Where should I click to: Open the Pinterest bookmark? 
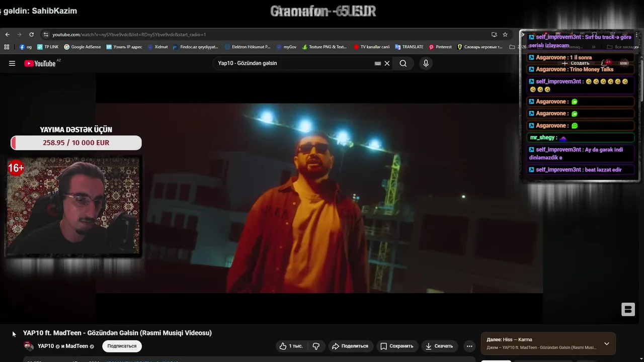pos(440,47)
